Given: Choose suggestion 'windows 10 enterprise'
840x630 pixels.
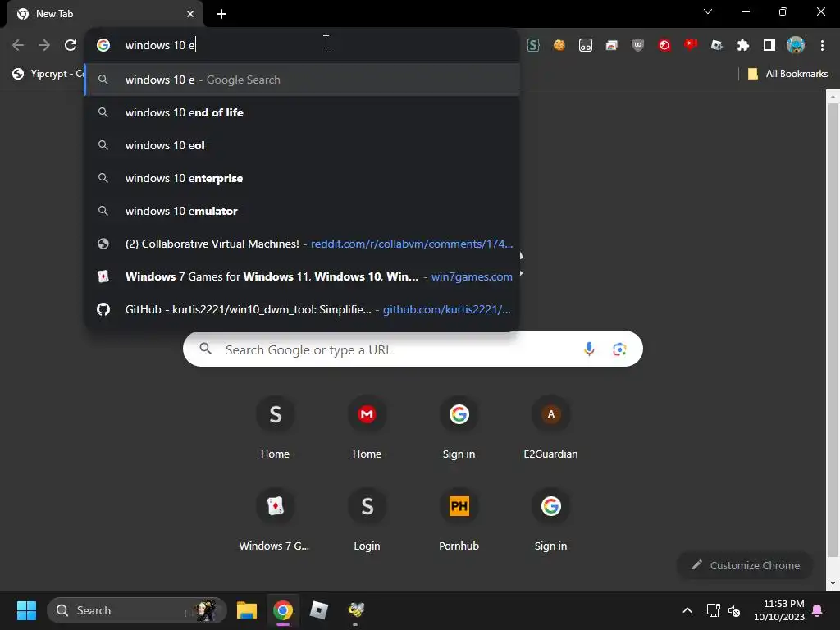Looking at the screenshot, I should (303, 178).
